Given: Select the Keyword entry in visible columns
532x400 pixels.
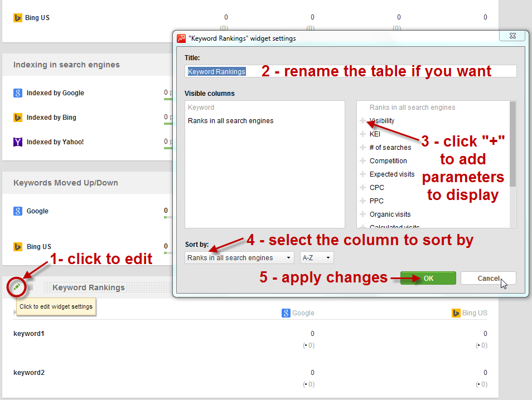Looking at the screenshot, I should [201, 108].
